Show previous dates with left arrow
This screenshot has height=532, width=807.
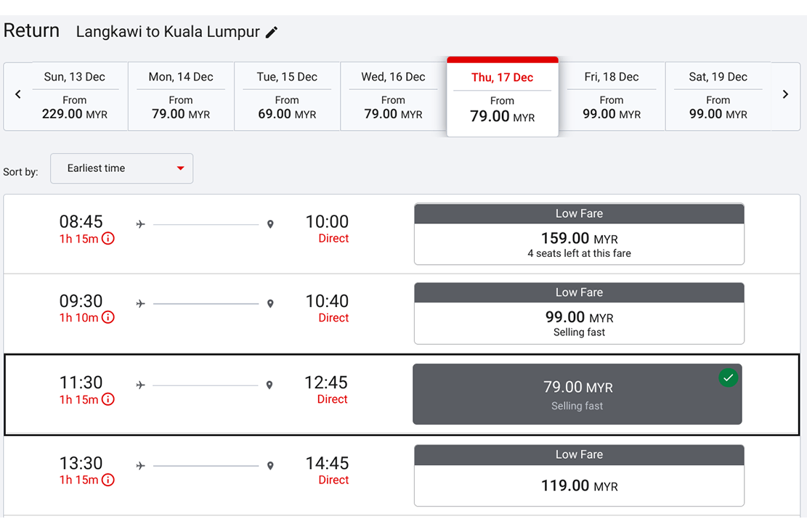coord(18,94)
